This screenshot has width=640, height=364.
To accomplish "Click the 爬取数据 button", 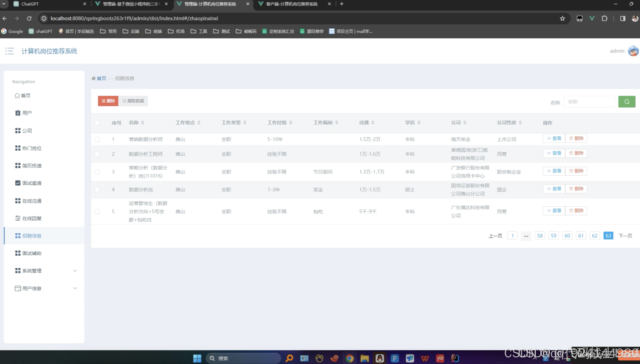I will coord(133,101).
